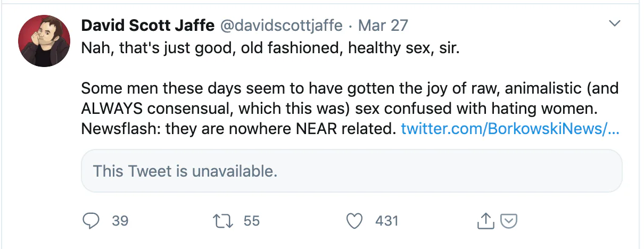The width and height of the screenshot is (644, 249).
Task: Expand the tweet options chevron
Action: (615, 24)
